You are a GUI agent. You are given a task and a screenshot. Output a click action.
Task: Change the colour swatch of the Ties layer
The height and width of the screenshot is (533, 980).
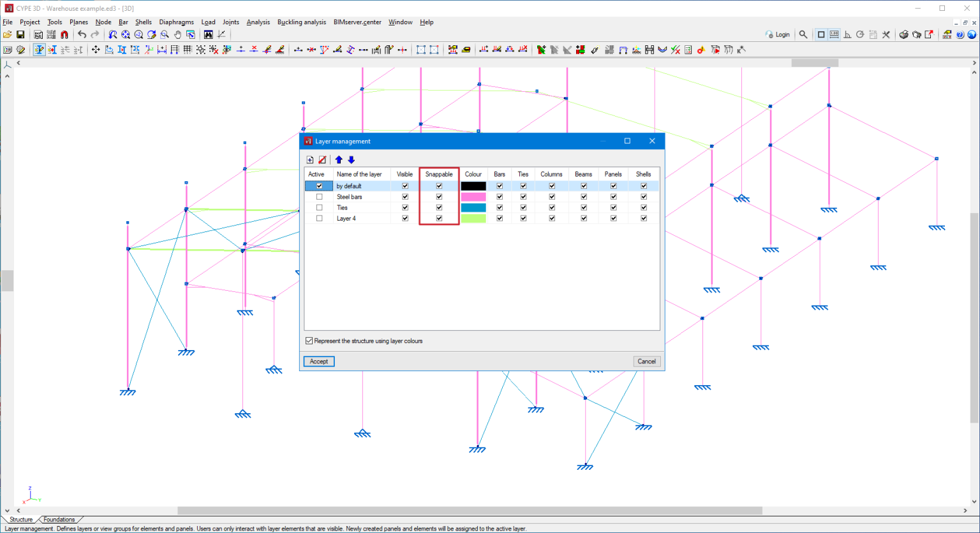tap(473, 207)
